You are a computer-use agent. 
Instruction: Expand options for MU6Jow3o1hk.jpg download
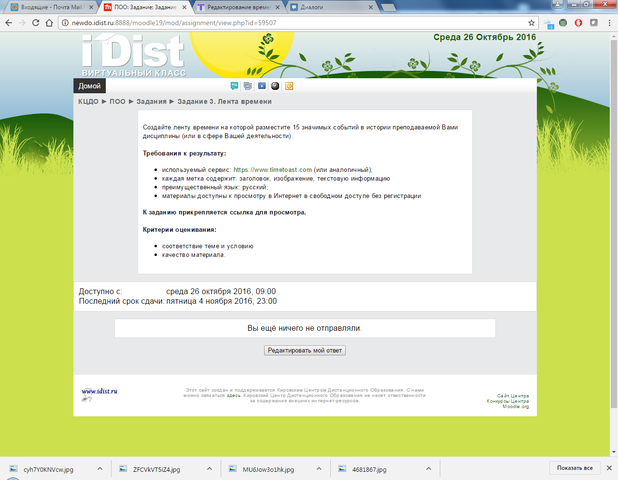tap(319, 469)
